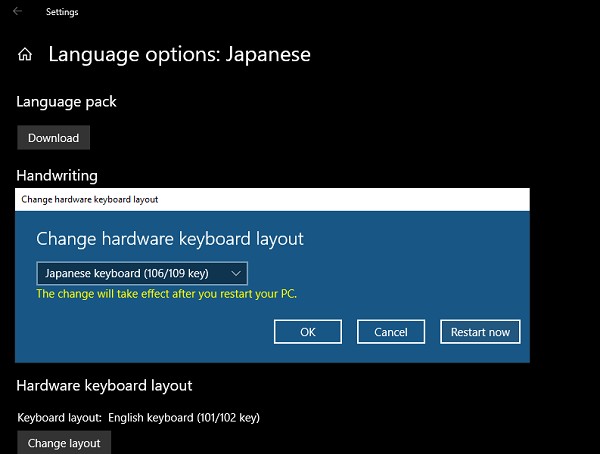Click the Change layout button

click(x=64, y=443)
